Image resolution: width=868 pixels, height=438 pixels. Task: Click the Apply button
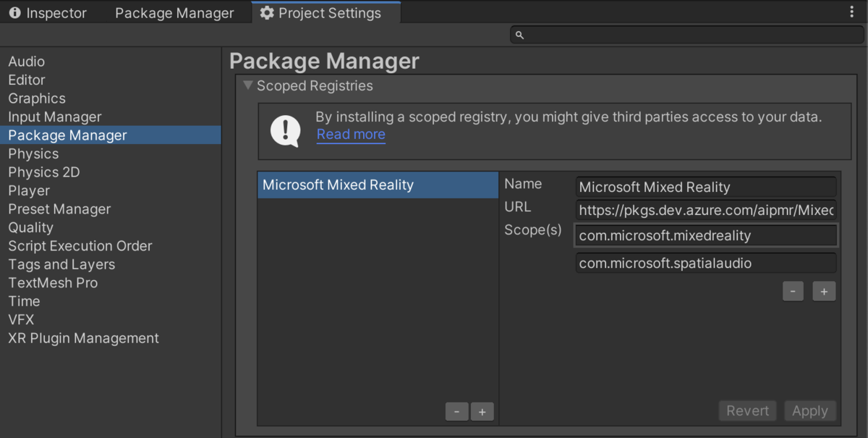tap(809, 411)
